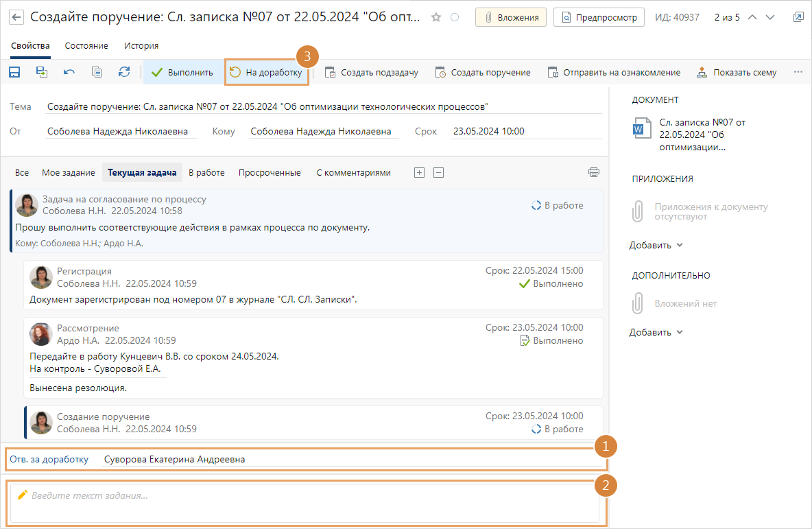Open the toolbar overflow ellipsis menu
Screen dimensions: 812x529
[x=798, y=72]
